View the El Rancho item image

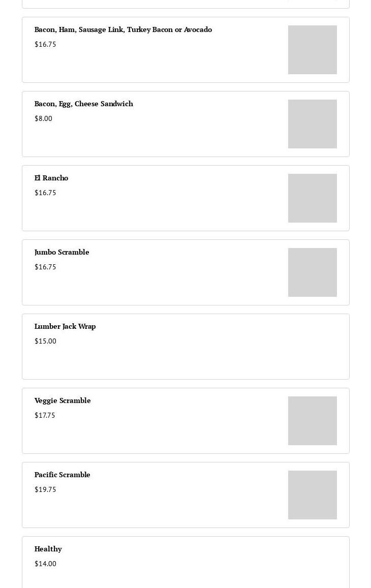tap(312, 198)
